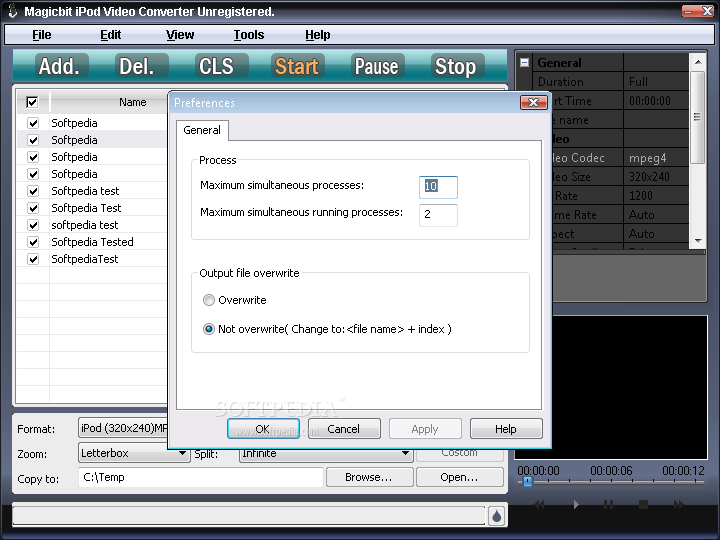Uncheck the 'Softpedia Test' capitalized row checkbox
Viewport: 720px width, 540px height.
click(x=33, y=208)
